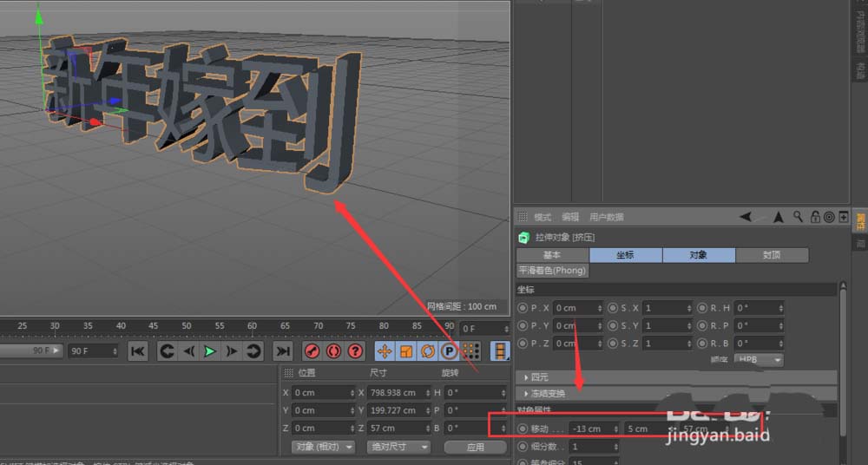Jump to the end of the animation

point(282,351)
